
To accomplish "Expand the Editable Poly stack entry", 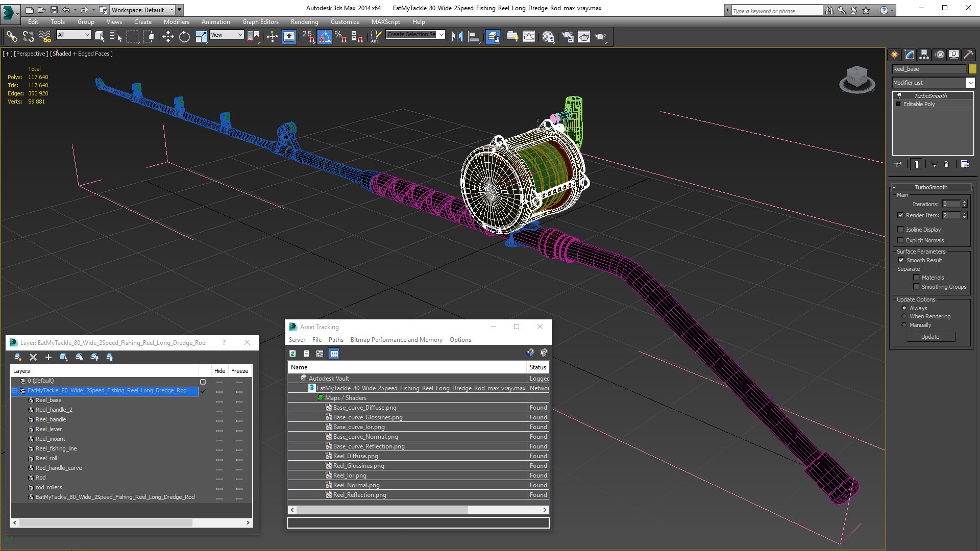I will 898,104.
